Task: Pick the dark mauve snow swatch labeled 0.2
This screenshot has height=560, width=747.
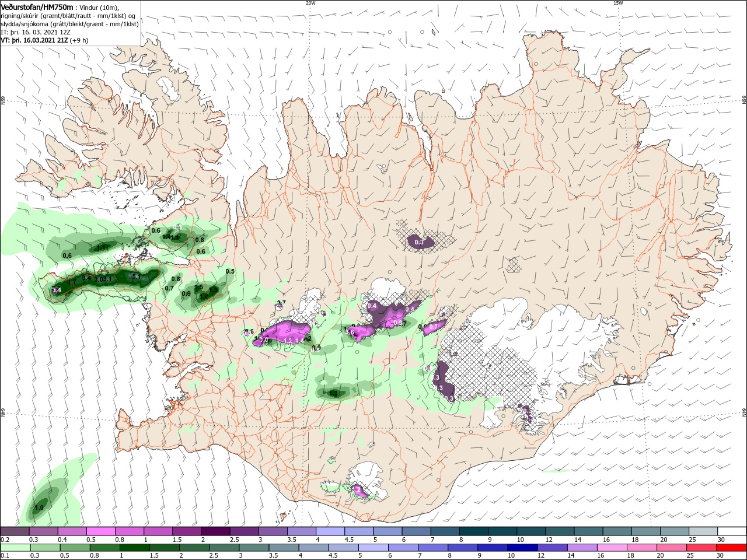Action: click(15, 531)
